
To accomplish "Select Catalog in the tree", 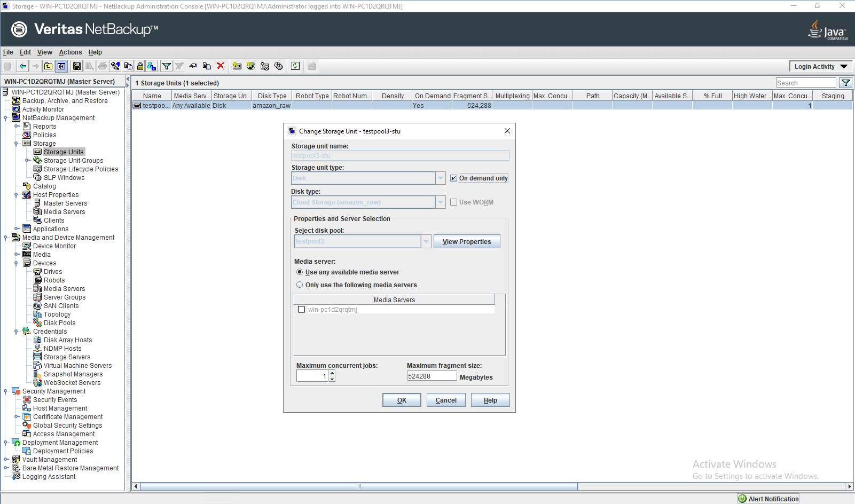I will [x=44, y=186].
